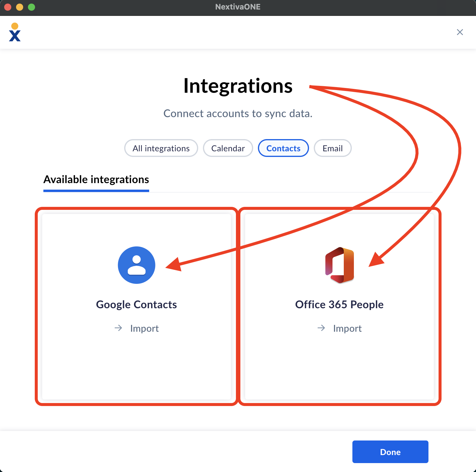Import from Google Contacts

point(137,328)
